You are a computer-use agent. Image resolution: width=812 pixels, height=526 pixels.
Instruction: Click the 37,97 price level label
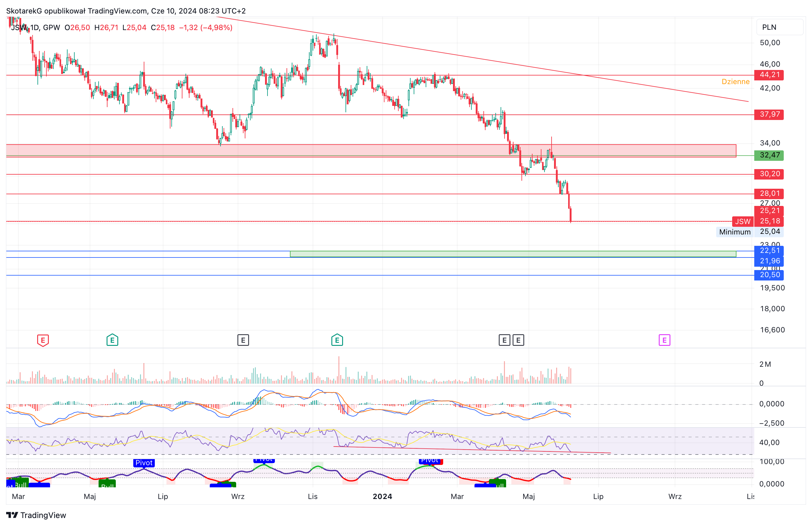(769, 114)
